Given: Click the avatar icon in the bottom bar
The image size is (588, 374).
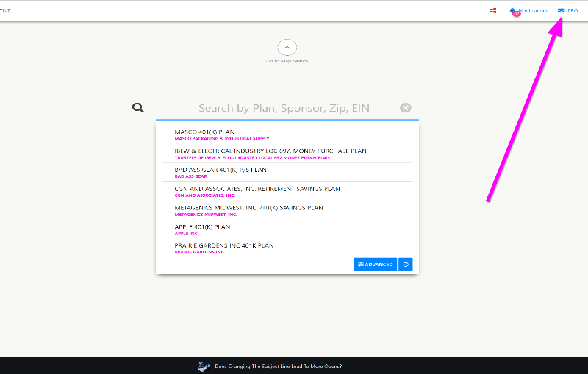Looking at the screenshot, I should coord(205,366).
